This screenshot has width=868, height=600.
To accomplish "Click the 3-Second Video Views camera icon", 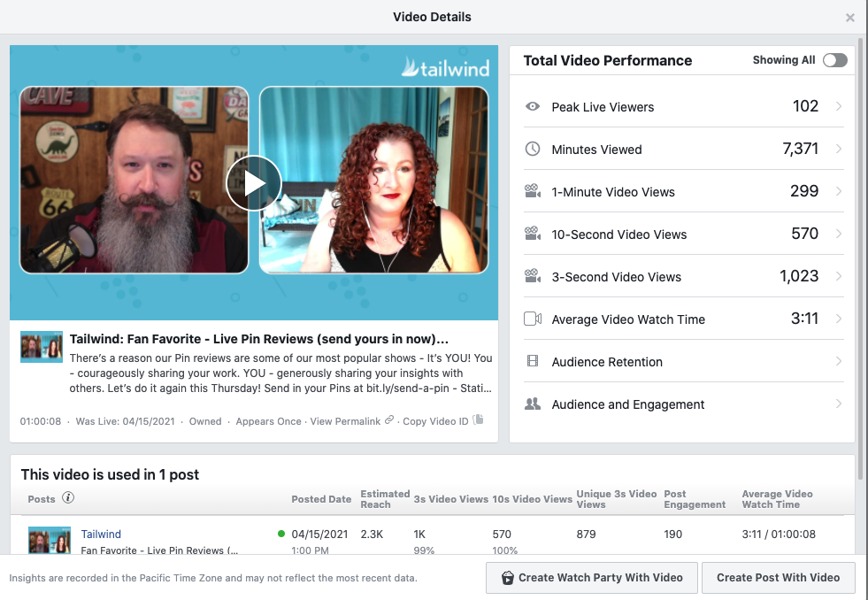I will 533,275.
